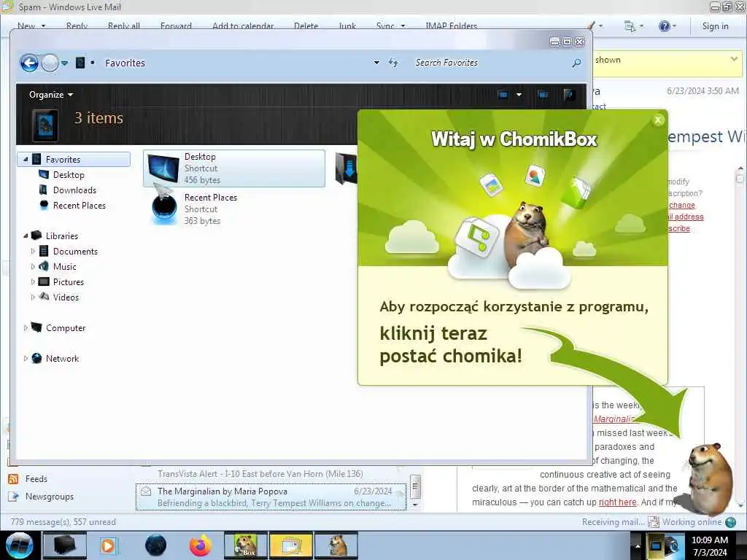Open the view options dropdown arrow

(519, 94)
